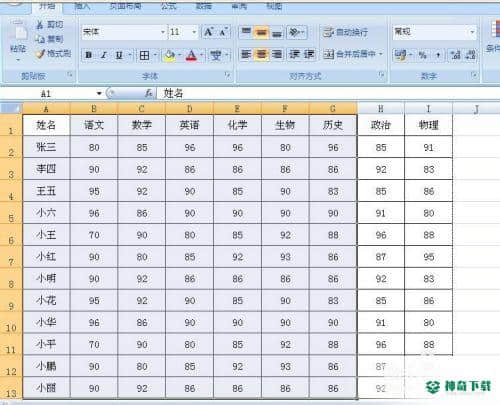
Task: Click the Increase Decimal icon
Action: click(x=455, y=55)
